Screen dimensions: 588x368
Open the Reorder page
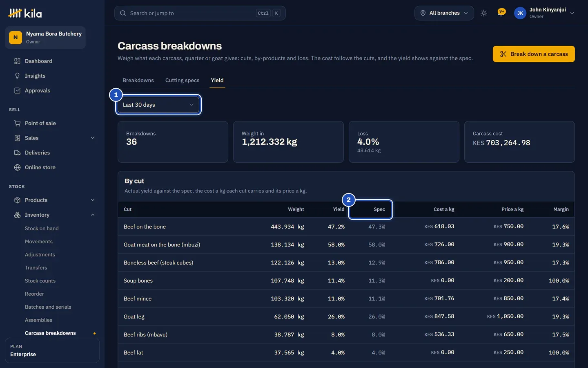click(34, 294)
